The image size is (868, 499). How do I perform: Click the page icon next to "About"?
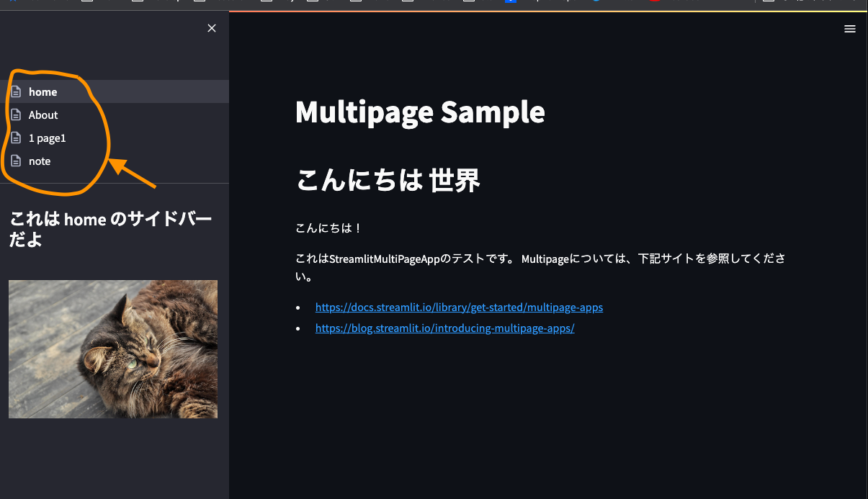coord(16,114)
